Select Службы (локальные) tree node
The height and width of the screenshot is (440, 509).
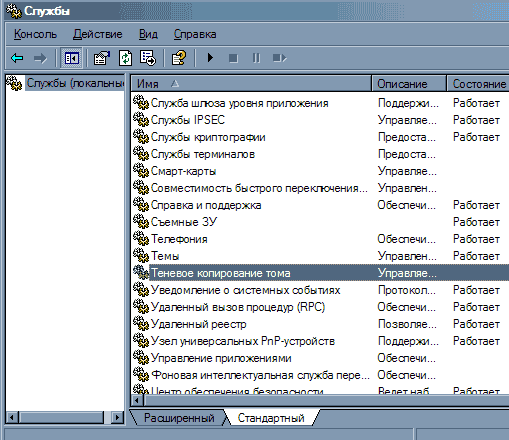coord(75,83)
